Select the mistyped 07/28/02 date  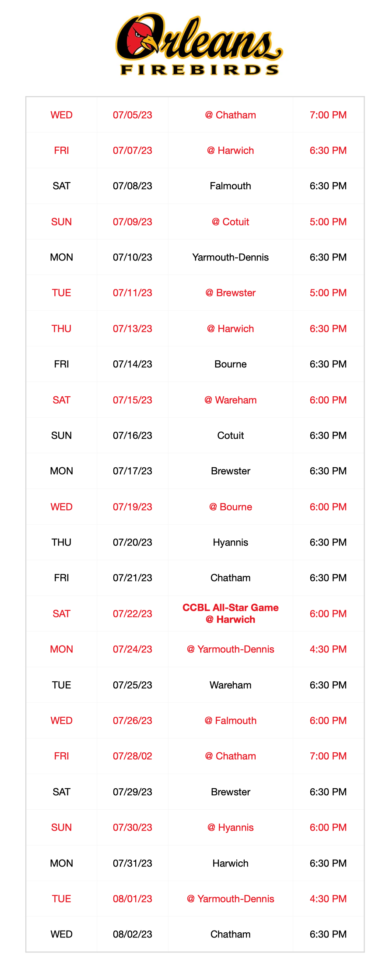click(x=133, y=756)
